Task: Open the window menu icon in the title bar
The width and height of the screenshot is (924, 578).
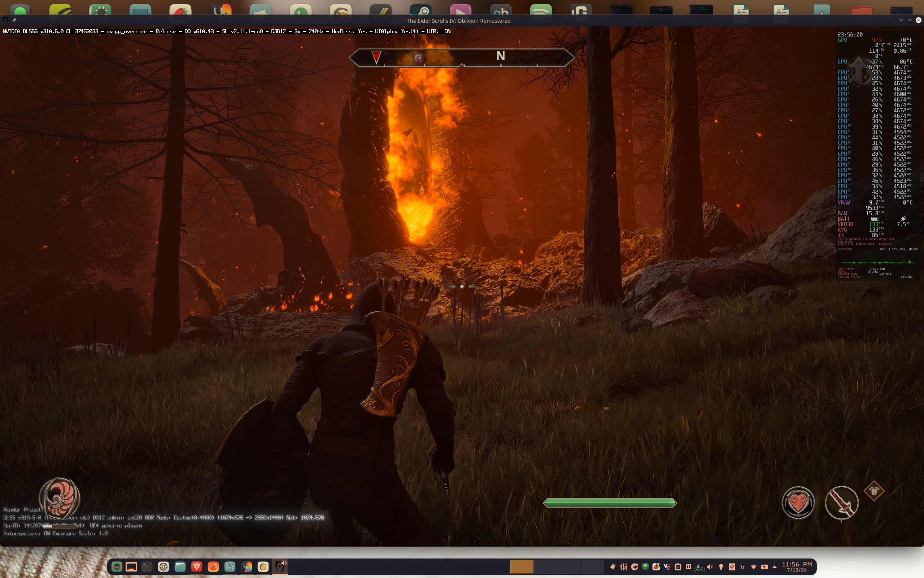Action: [5, 20]
